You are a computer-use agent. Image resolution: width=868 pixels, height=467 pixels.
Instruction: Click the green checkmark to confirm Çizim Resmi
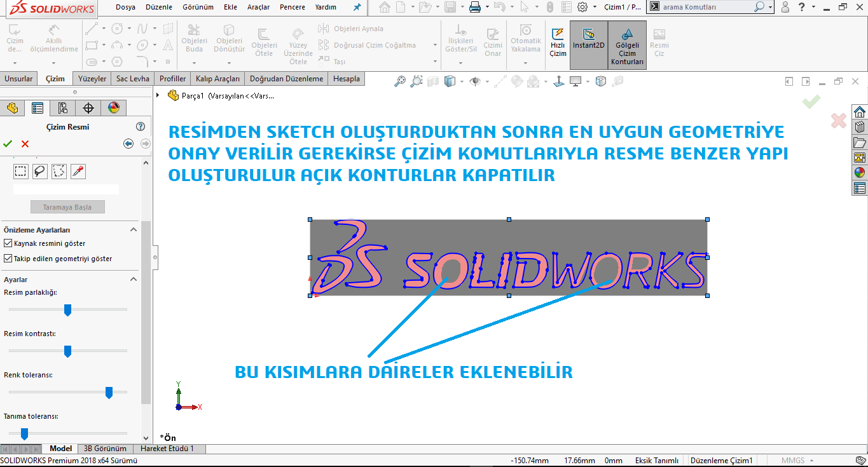coord(8,144)
